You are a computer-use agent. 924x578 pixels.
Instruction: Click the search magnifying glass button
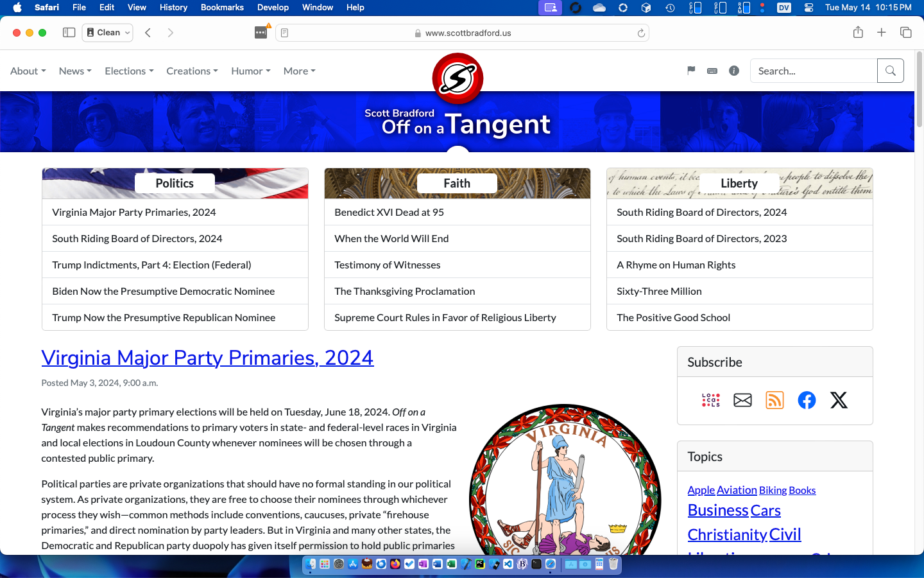click(890, 71)
